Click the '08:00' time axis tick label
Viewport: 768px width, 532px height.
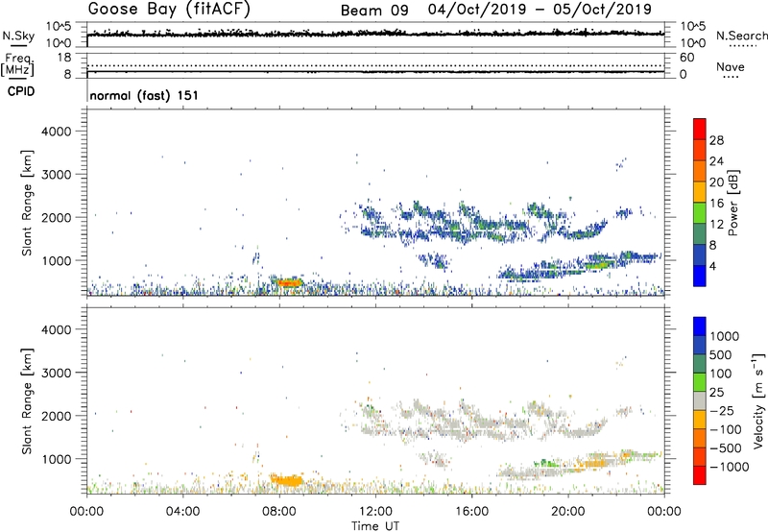pos(279,512)
